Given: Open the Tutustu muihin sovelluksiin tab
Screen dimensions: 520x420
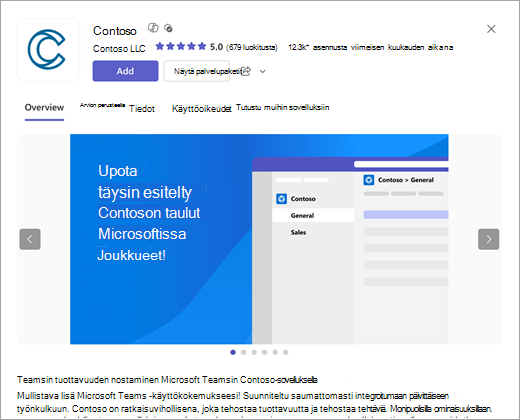Looking at the screenshot, I should [x=283, y=107].
